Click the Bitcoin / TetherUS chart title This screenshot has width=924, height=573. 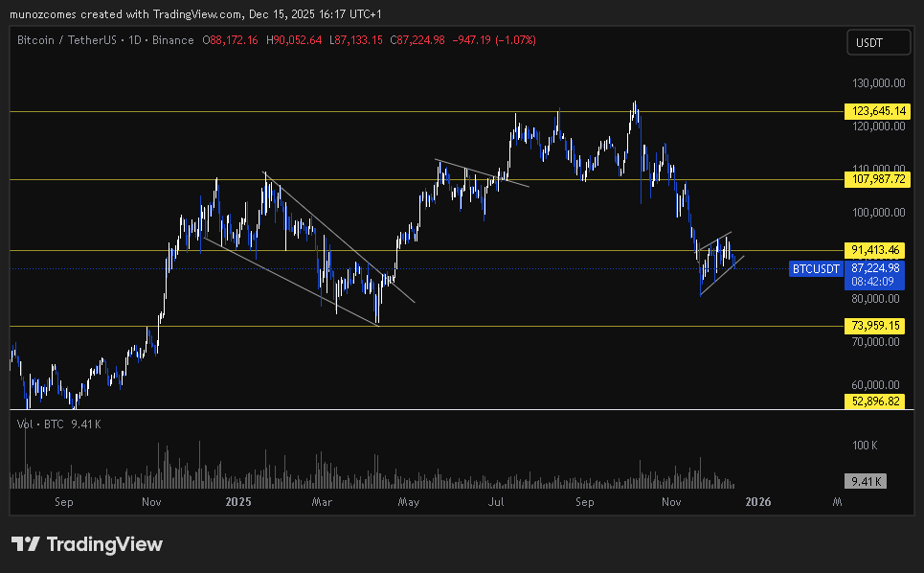(x=105, y=40)
